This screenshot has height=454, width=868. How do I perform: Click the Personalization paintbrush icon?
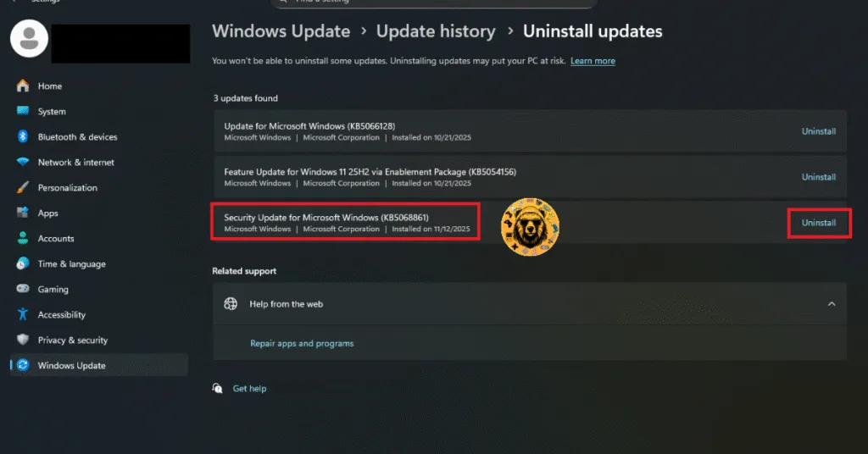(x=23, y=187)
